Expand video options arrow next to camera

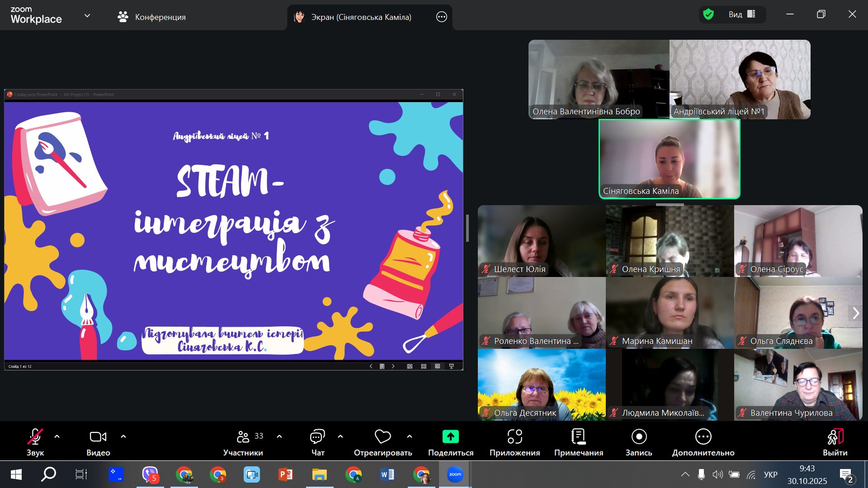(123, 436)
